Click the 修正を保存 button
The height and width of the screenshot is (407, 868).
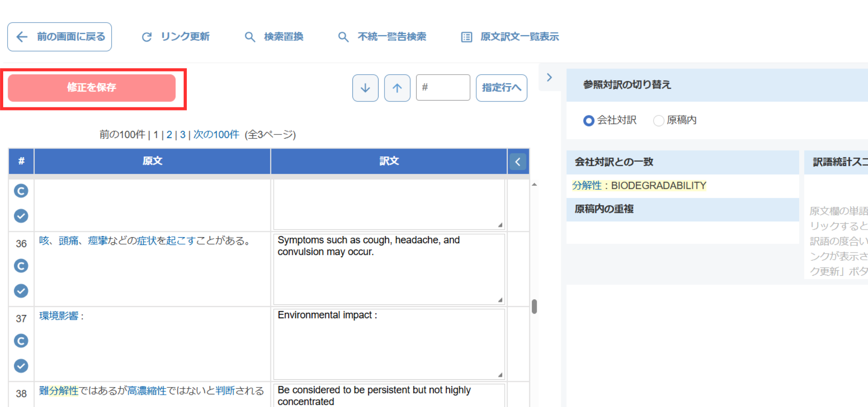(91, 88)
